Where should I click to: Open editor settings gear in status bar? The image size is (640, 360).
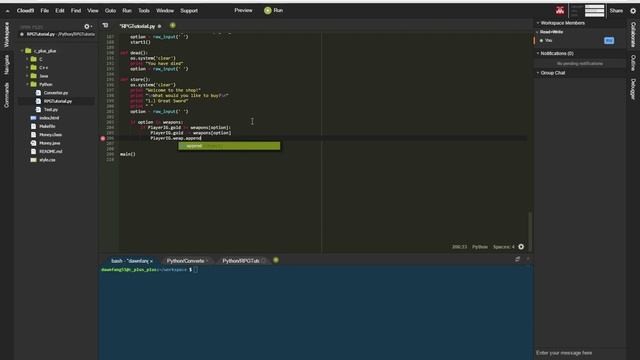tap(521, 247)
